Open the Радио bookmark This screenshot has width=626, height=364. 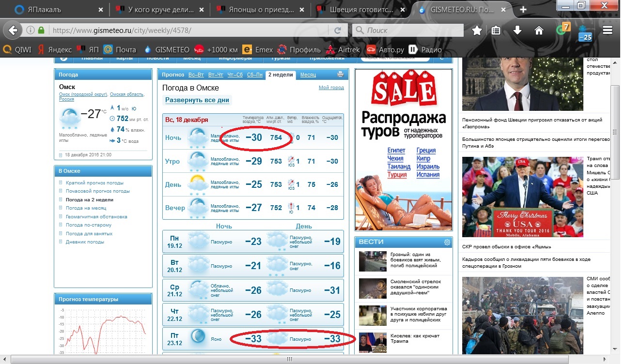[425, 49]
